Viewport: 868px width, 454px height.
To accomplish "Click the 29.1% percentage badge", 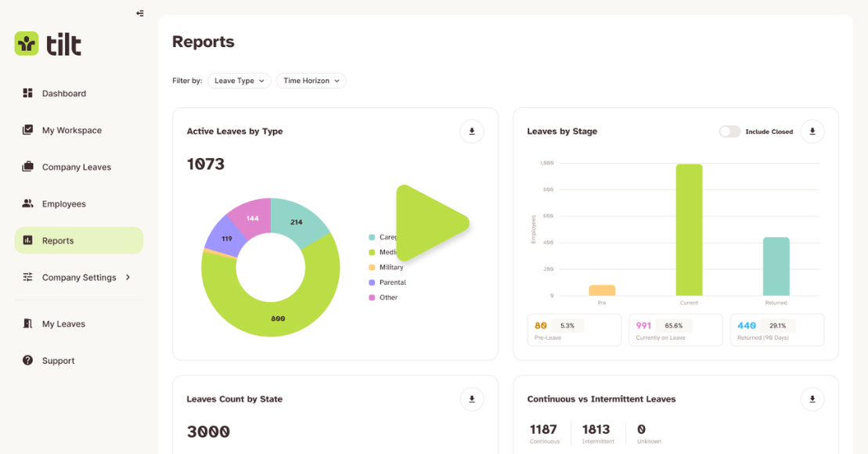I will (x=777, y=326).
